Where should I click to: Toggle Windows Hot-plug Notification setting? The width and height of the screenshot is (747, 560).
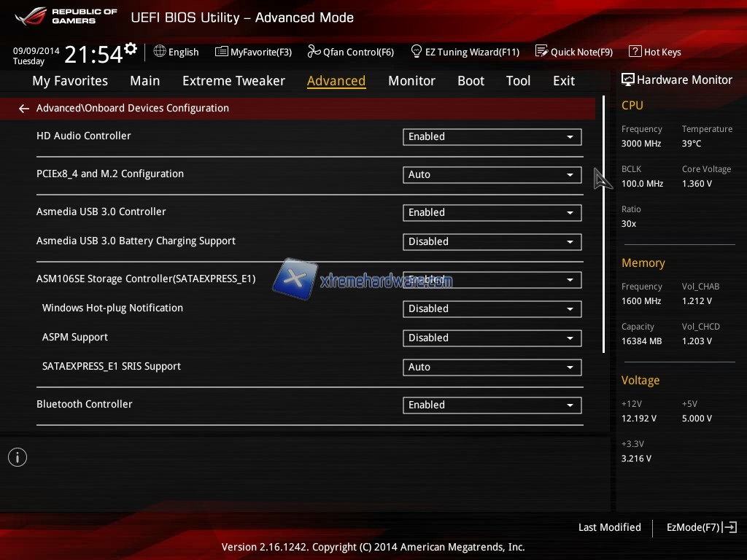coord(492,308)
